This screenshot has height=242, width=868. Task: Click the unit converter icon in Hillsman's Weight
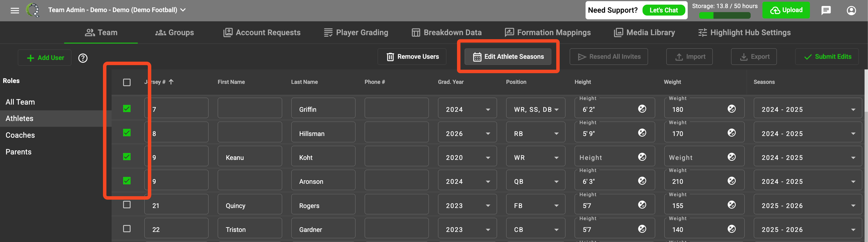[x=731, y=133]
